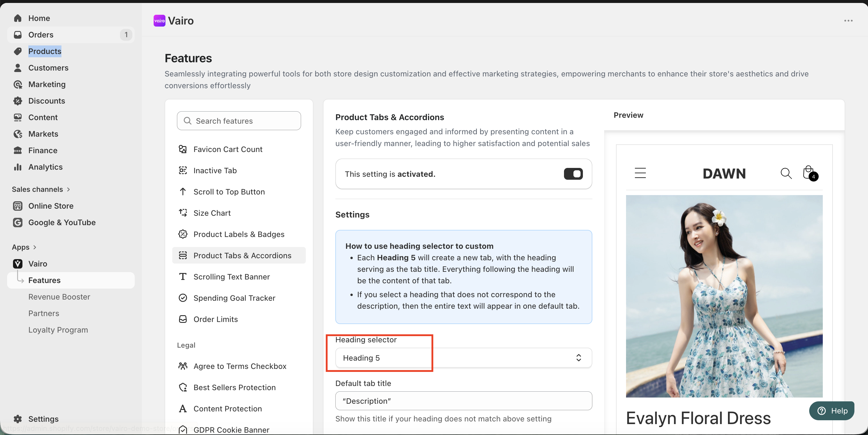Toggle off the activated setting switch
The height and width of the screenshot is (435, 868).
tap(573, 174)
